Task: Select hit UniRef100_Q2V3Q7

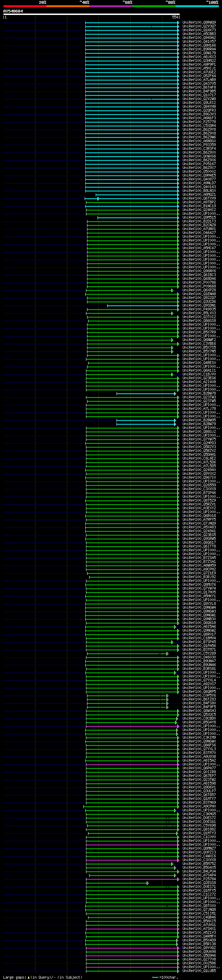Action: (199, 26)
